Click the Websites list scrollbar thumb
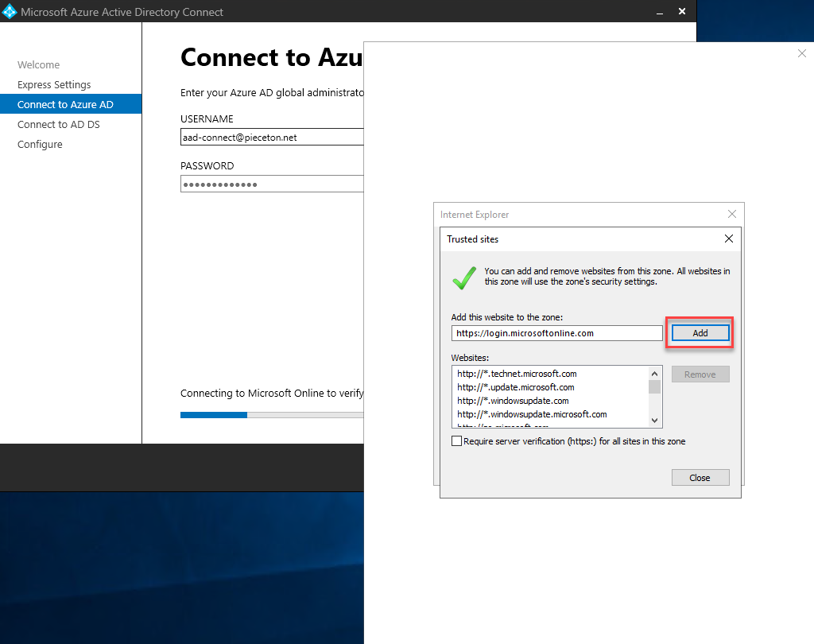This screenshot has height=644, width=814. (x=655, y=387)
